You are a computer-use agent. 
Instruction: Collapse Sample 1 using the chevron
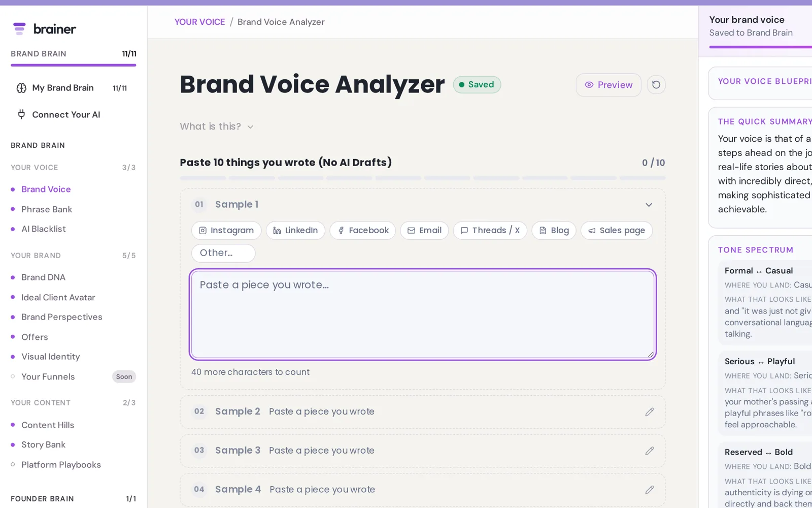(x=649, y=205)
